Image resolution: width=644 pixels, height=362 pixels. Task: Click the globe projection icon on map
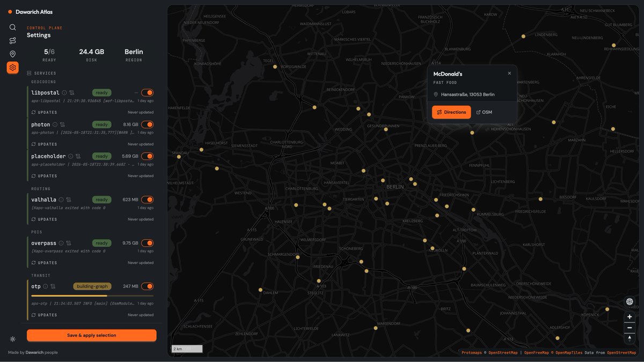(630, 302)
